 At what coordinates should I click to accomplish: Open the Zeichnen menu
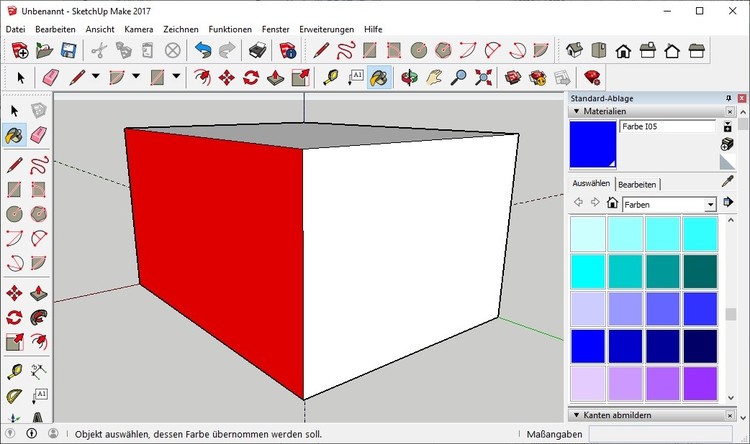[x=181, y=29]
